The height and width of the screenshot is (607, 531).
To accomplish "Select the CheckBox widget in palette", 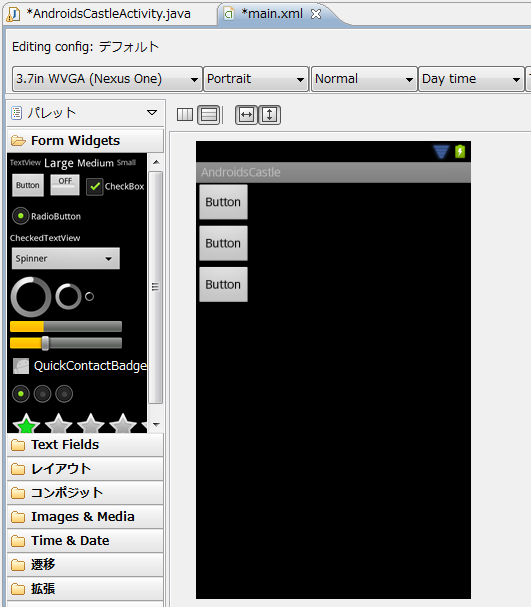I will point(115,187).
